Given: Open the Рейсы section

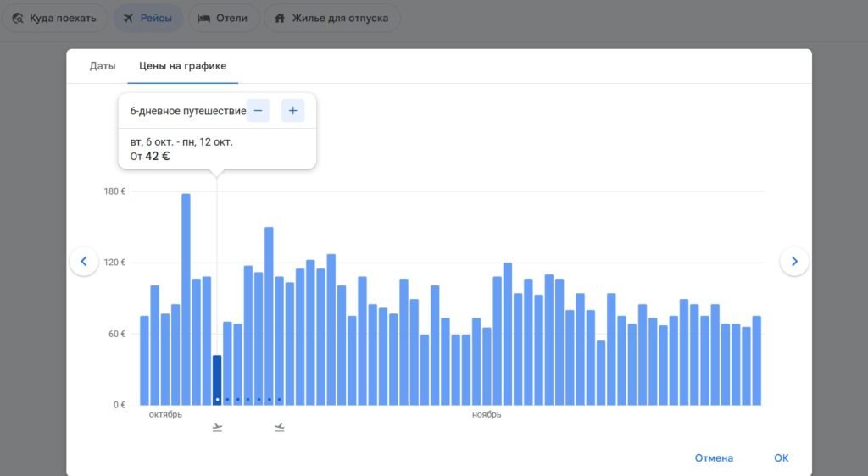Looking at the screenshot, I should point(147,19).
